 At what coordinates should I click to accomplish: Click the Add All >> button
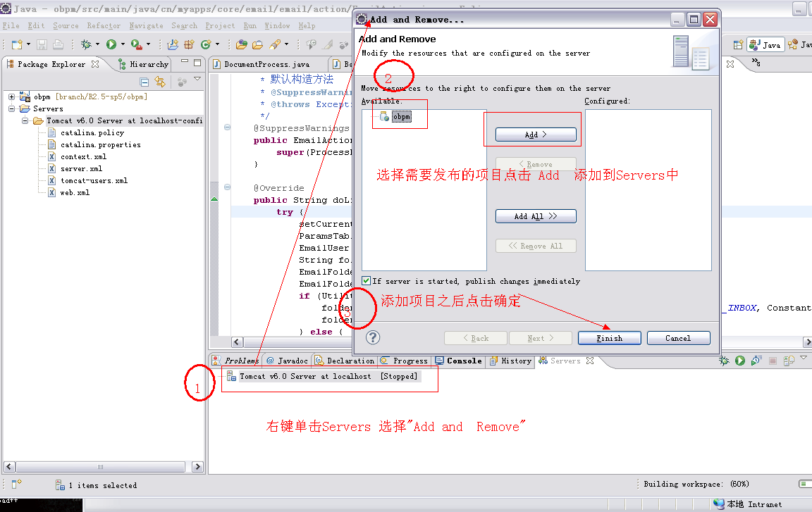(536, 216)
